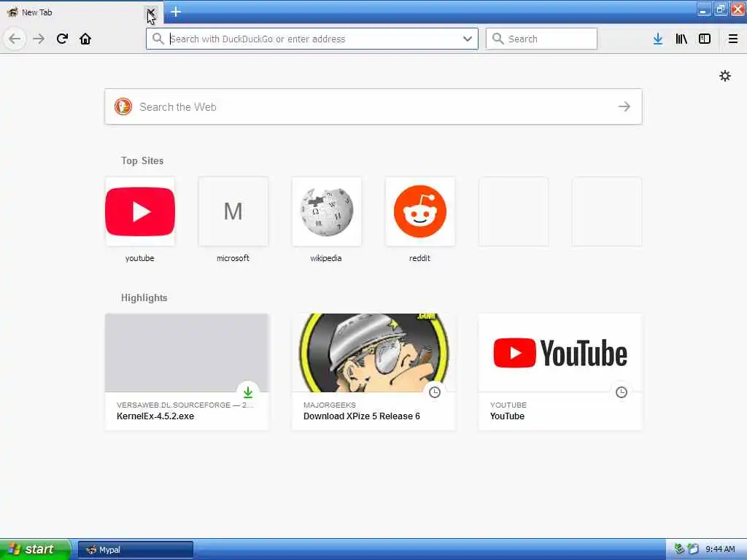Open the hamburger application menu
This screenshot has height=560, width=747.
733,39
